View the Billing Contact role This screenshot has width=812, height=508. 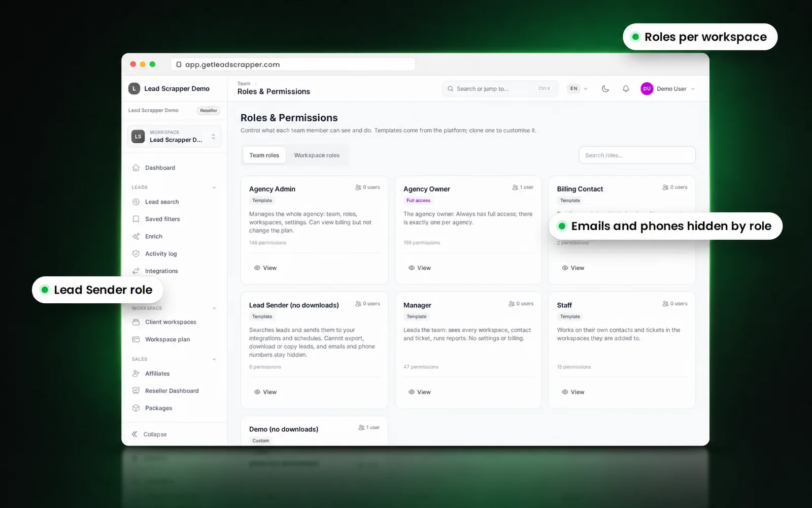573,268
